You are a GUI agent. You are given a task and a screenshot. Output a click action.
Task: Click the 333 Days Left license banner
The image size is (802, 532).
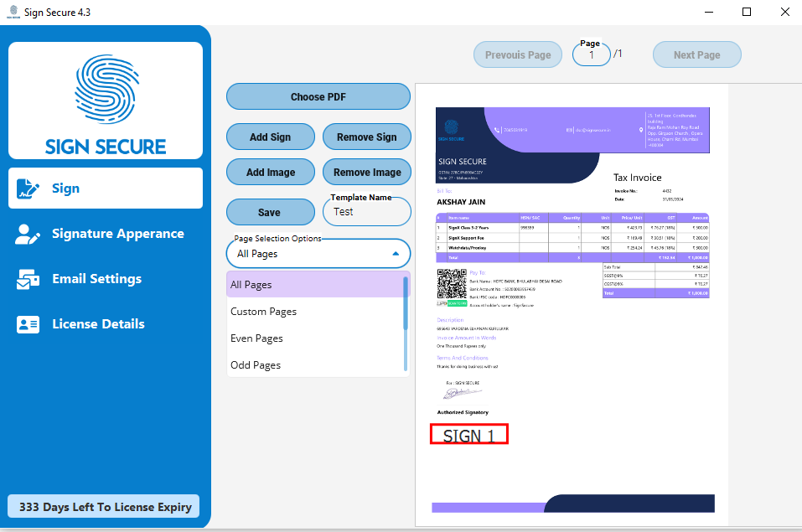(103, 506)
